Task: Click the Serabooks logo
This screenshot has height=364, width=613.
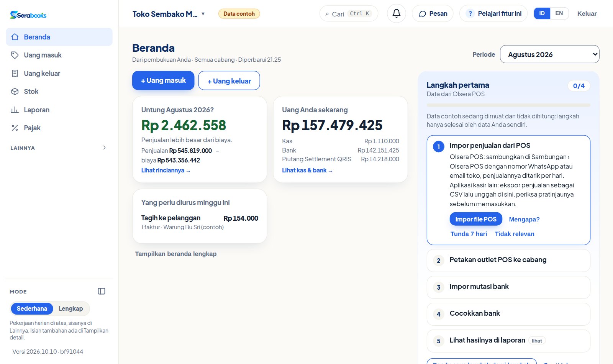Action: coord(28,15)
